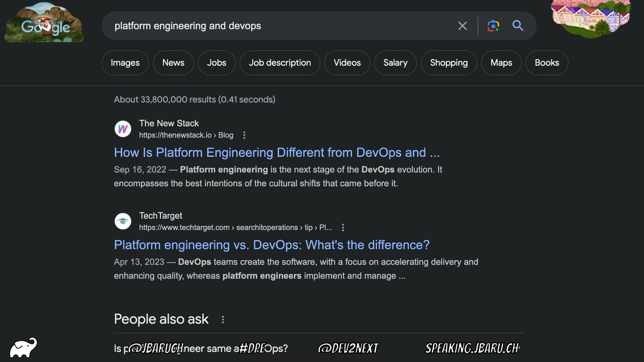
Task: Click the houses illustration at top right
Action: pos(590,19)
